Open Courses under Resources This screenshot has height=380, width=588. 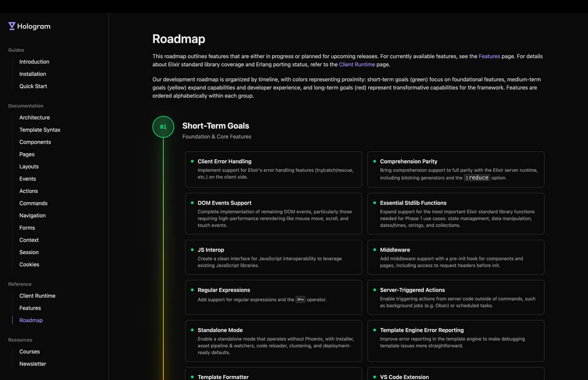(x=29, y=352)
